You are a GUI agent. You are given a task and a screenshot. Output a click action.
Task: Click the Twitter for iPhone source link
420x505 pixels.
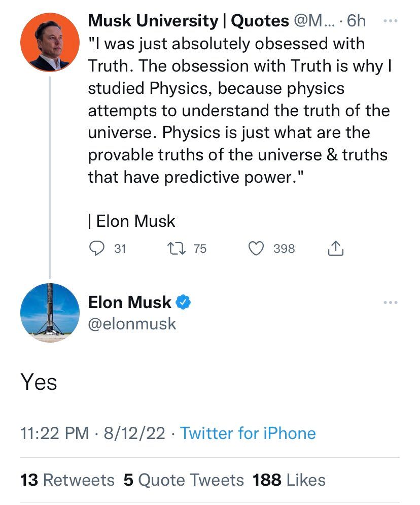pyautogui.click(x=248, y=433)
